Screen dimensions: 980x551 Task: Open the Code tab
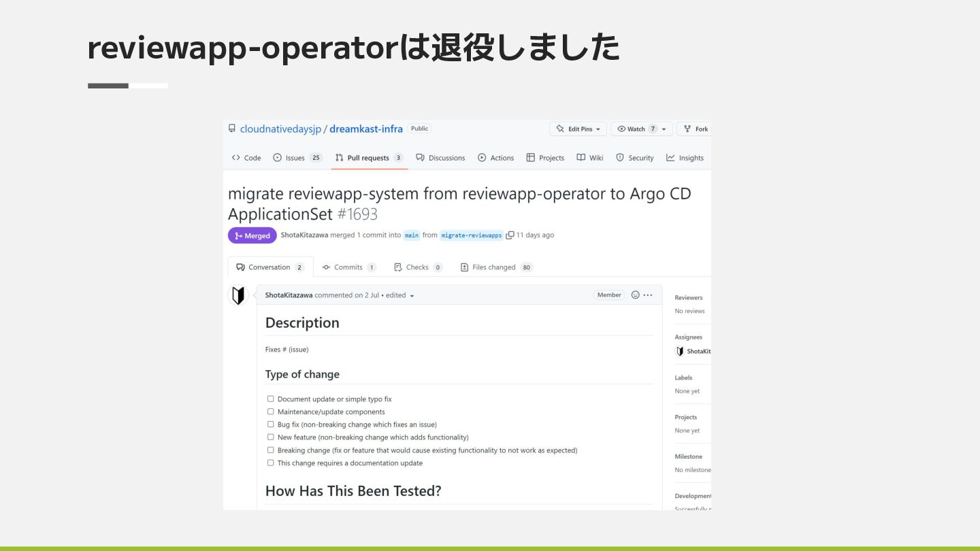pos(246,158)
